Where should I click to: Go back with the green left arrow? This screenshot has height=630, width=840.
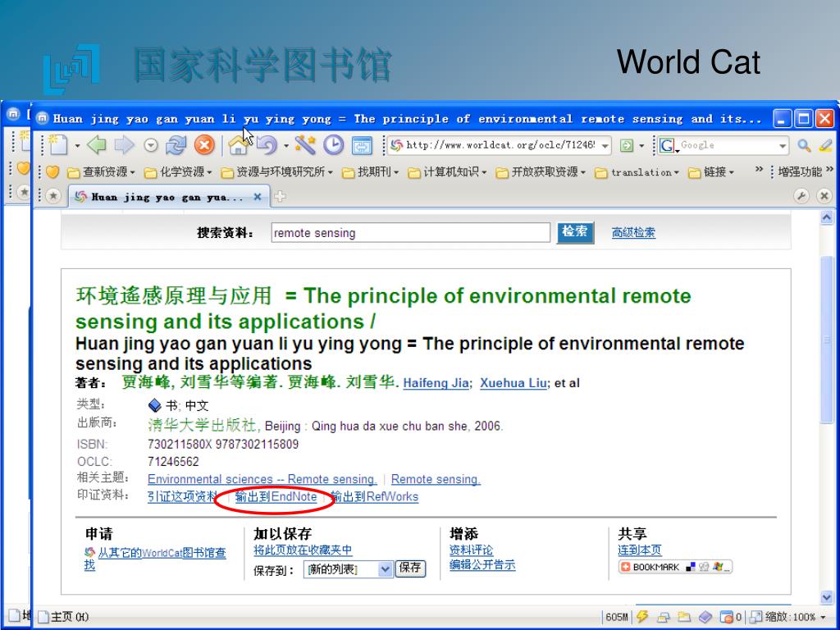97,144
